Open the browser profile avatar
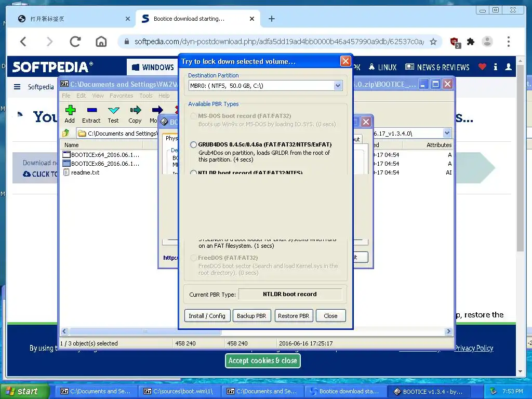The image size is (532, 399). [x=487, y=42]
